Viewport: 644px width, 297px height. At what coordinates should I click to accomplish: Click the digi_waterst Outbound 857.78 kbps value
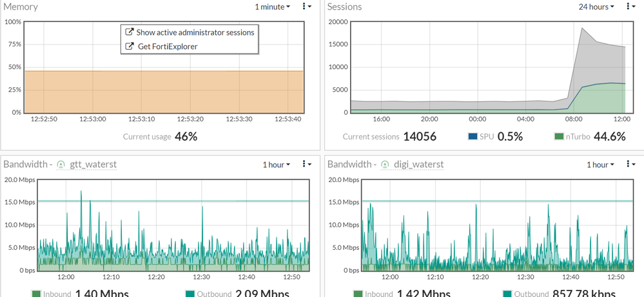click(584, 294)
